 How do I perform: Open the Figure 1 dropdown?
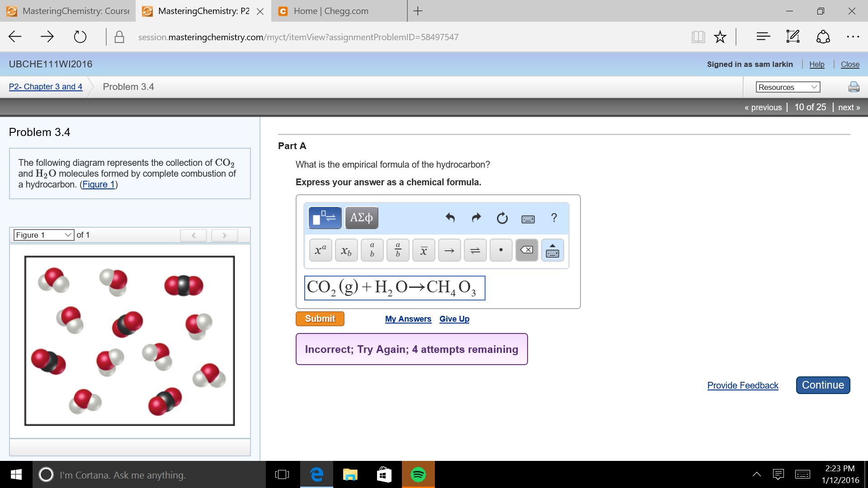(x=43, y=235)
